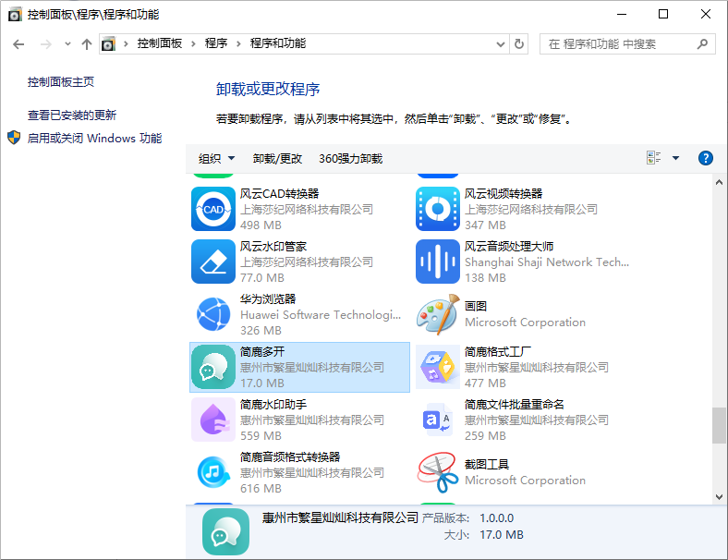Select 简鹿音频格式转换器 program name
Screen dimensions: 728x560
pyautogui.click(x=290, y=457)
